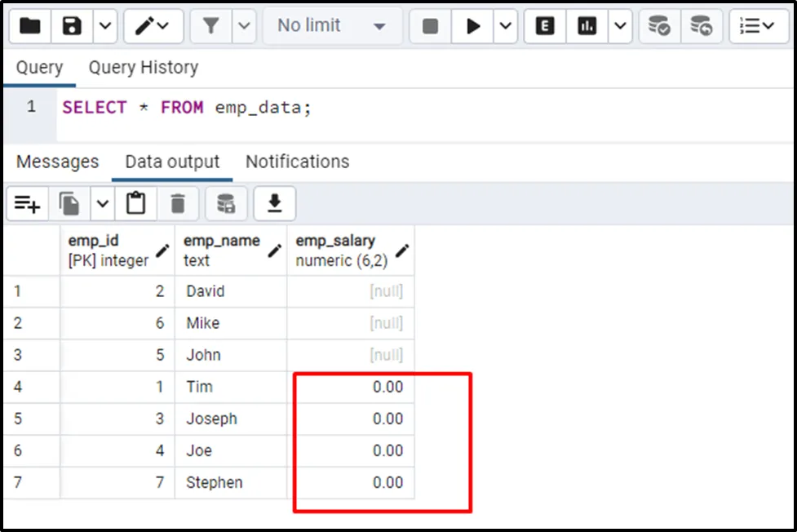Image resolution: width=797 pixels, height=532 pixels.
Task: Download results with the download arrow icon
Action: 274,203
